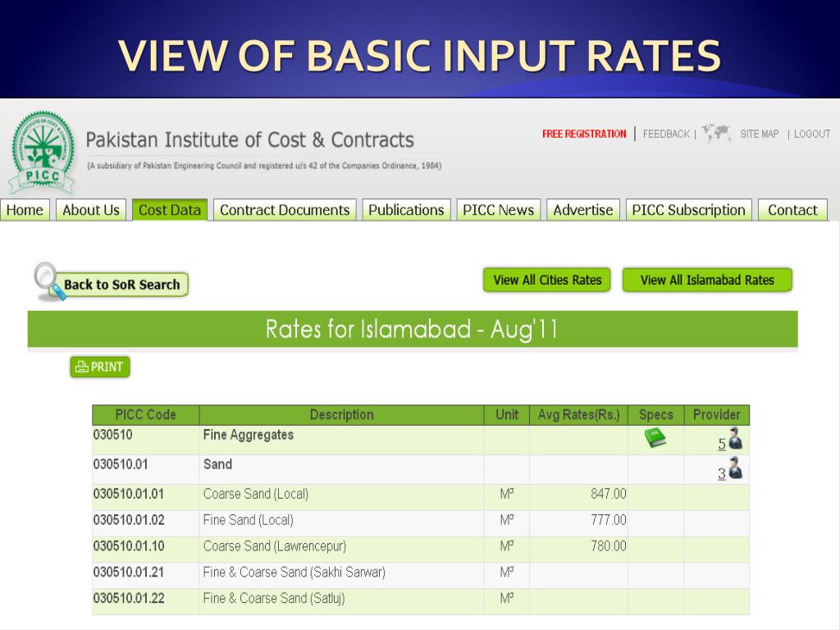Open PICC News tab
The height and width of the screenshot is (630, 840).
[498, 210]
